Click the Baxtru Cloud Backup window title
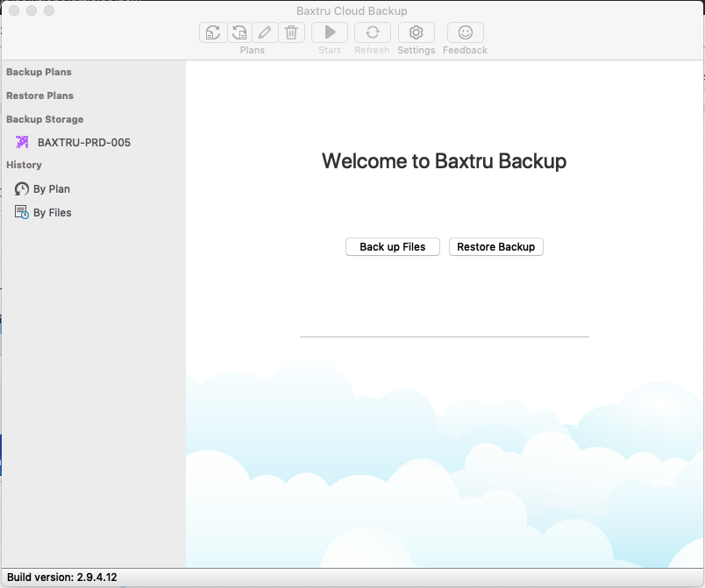Viewport: 705px width, 588px height. pyautogui.click(x=352, y=11)
